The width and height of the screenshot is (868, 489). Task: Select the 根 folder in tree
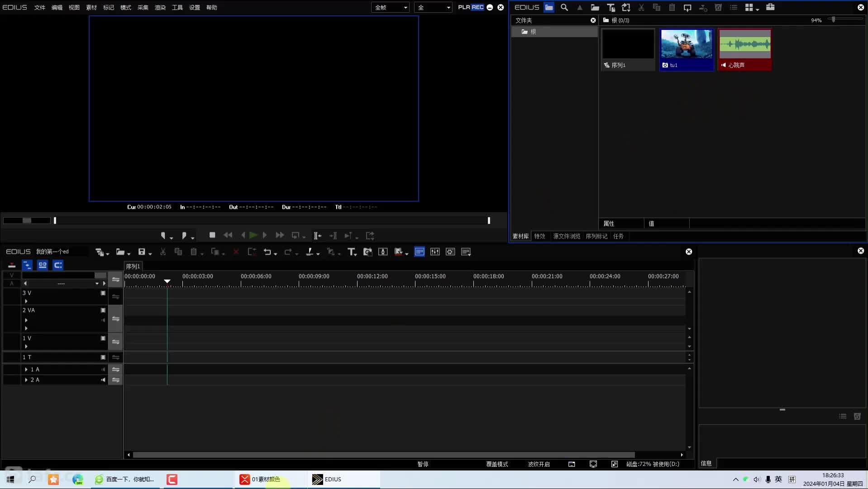[x=555, y=32]
